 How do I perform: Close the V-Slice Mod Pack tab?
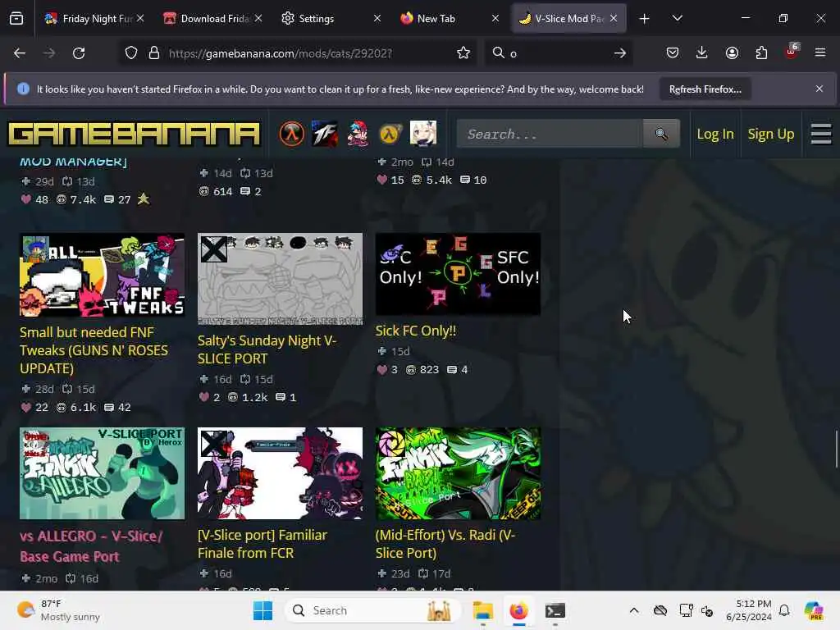click(x=614, y=19)
